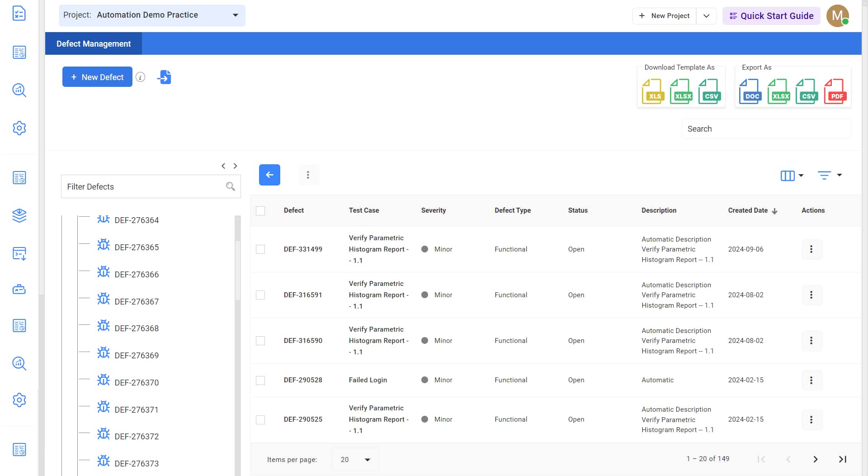
Task: Open actions menu for DEF-331499
Action: coord(811,249)
